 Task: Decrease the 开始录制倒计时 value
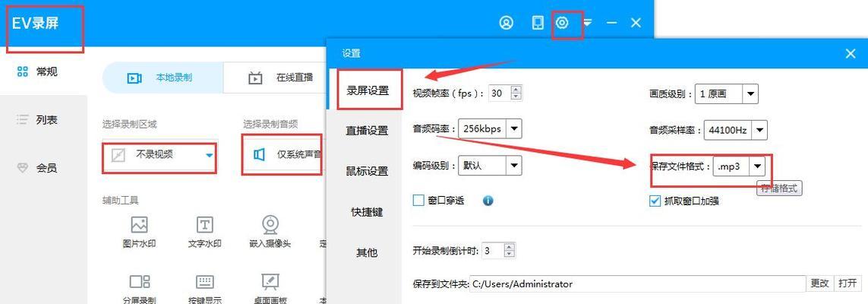click(x=510, y=254)
